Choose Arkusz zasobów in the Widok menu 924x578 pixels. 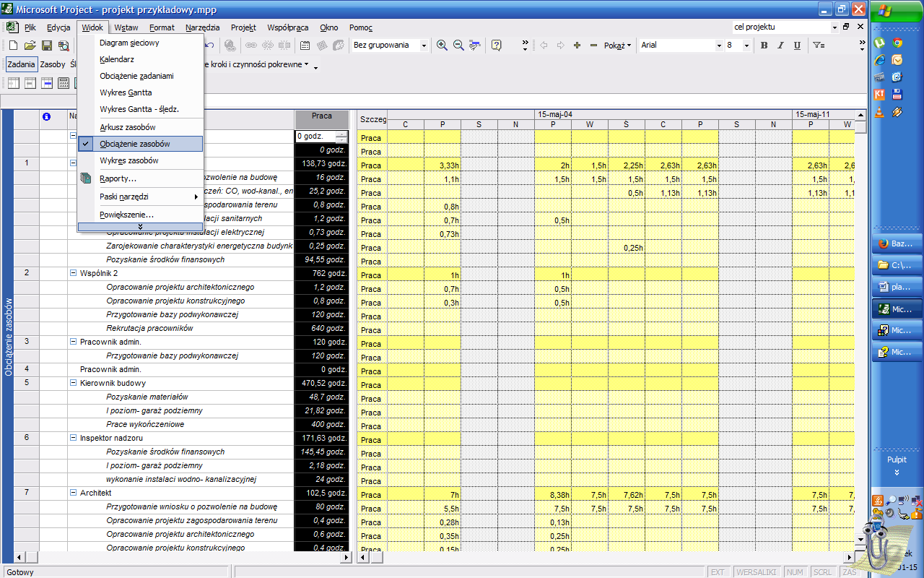141,127
